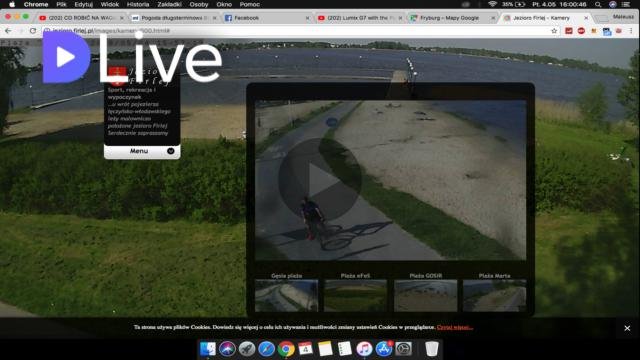Image resolution: width=640 pixels, height=360 pixels.
Task: Open Finder from the dock
Action: point(207,349)
